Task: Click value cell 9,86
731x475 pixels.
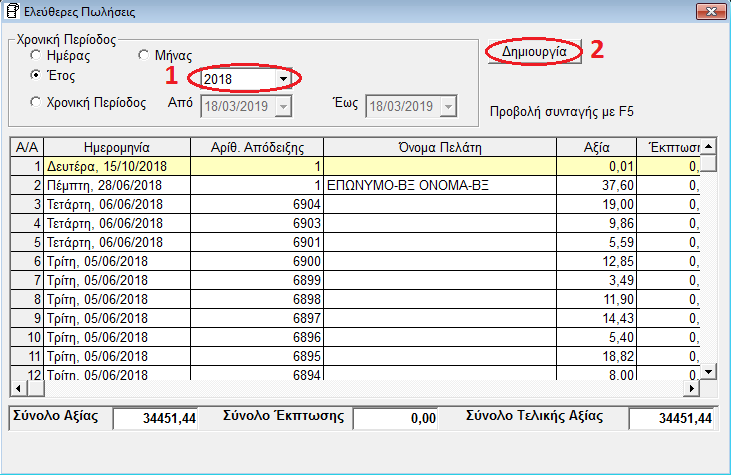Action: tap(596, 223)
